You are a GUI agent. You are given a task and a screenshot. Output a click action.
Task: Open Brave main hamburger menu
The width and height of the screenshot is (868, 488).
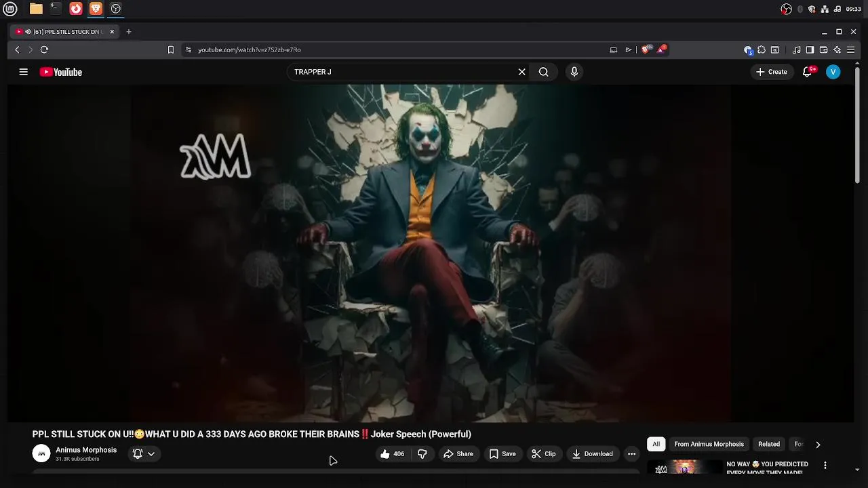click(850, 49)
